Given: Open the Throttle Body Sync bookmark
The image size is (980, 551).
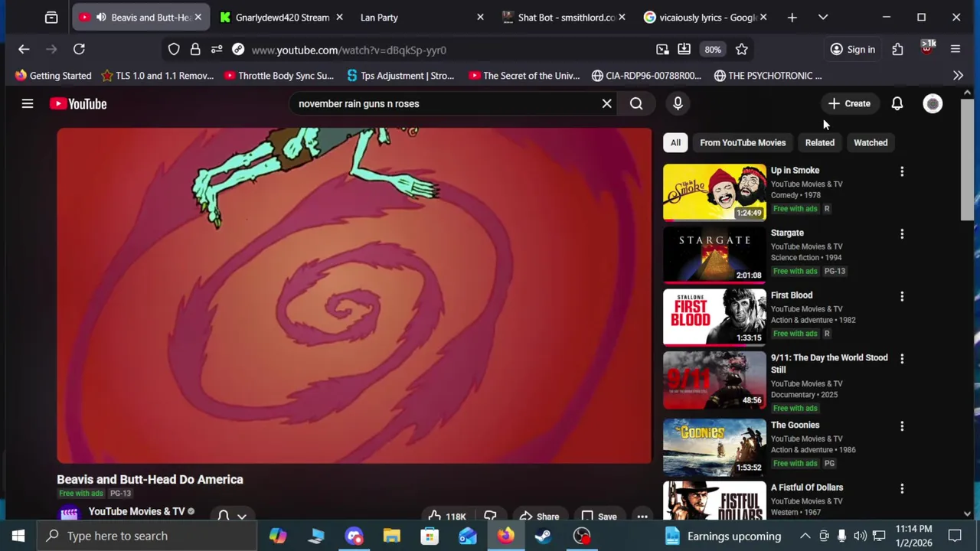Looking at the screenshot, I should point(279,75).
